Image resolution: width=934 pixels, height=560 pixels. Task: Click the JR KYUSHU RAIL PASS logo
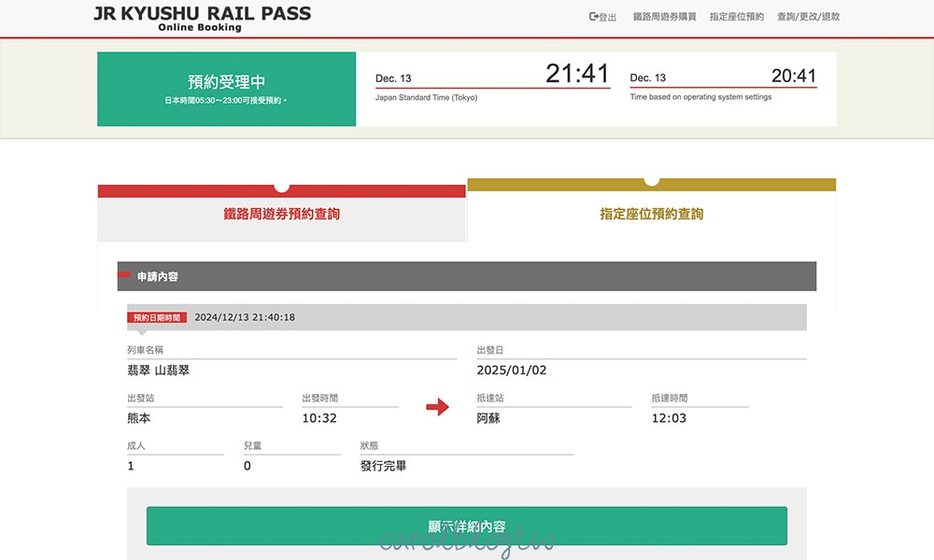(202, 18)
